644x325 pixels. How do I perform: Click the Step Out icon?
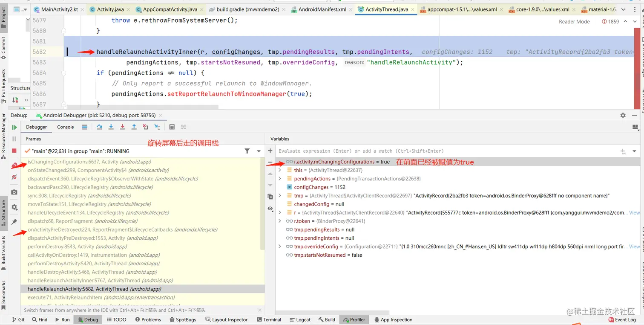click(134, 127)
